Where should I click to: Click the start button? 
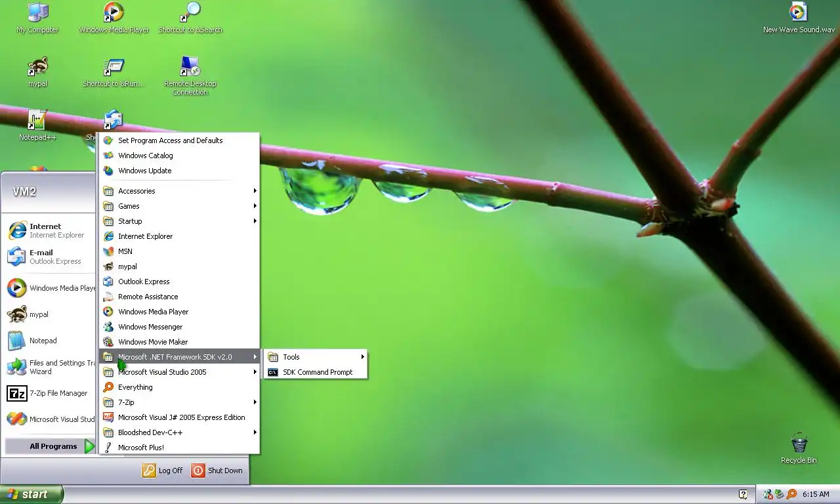31,494
